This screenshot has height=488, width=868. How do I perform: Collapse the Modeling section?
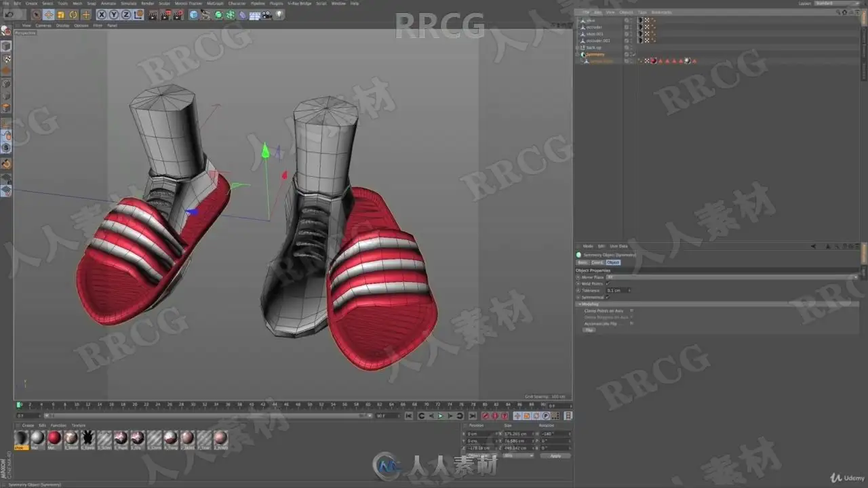point(580,304)
